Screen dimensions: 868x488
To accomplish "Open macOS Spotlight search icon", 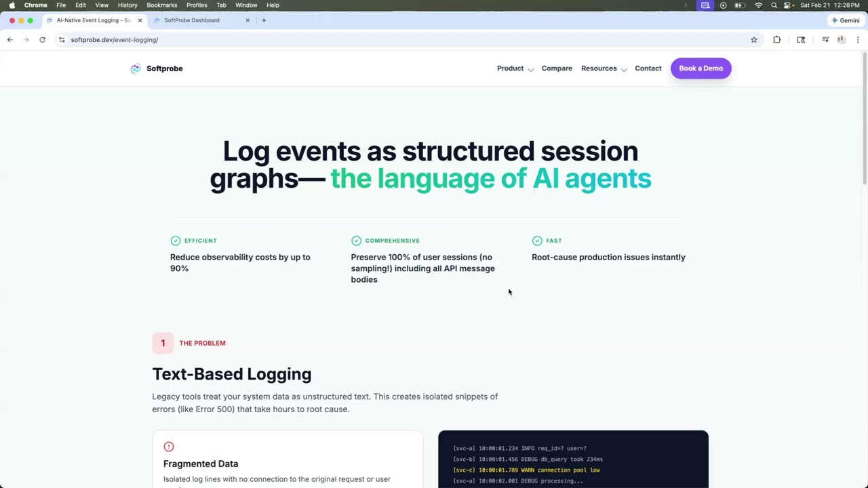I will (774, 5).
